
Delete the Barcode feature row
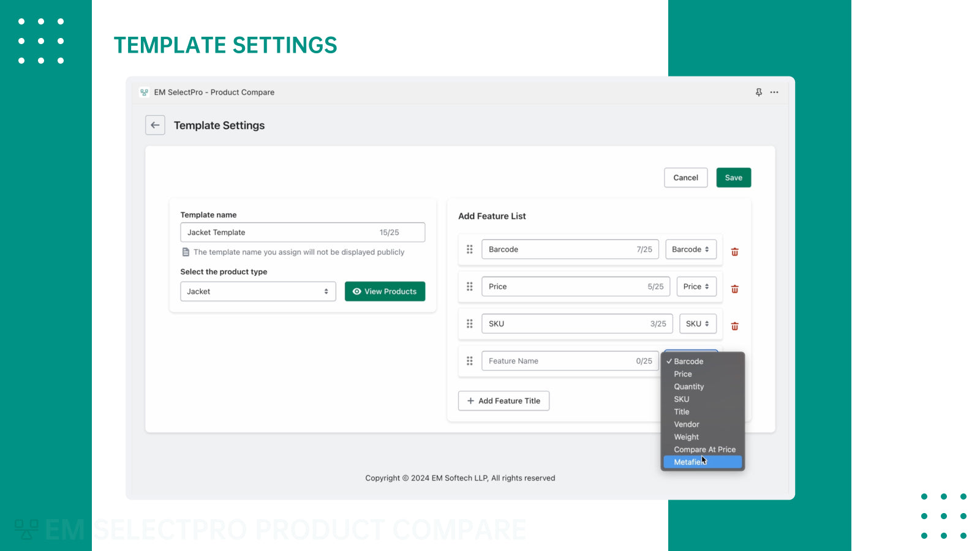(734, 252)
